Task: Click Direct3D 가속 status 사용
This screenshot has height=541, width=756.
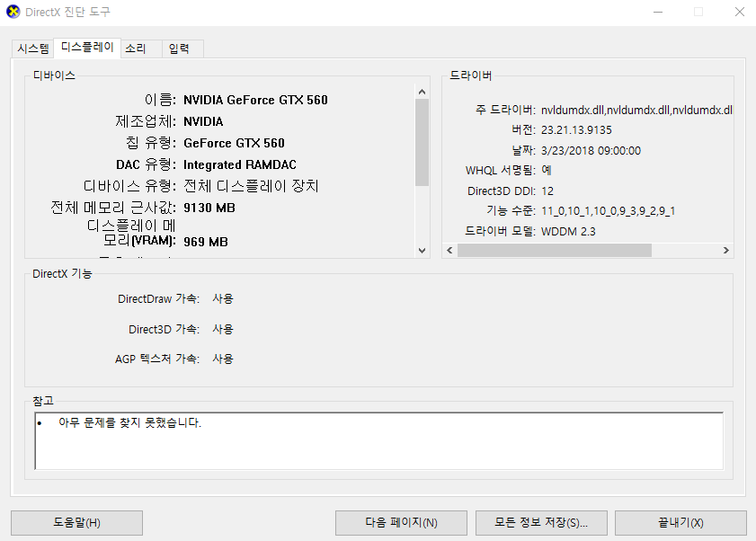Action: (x=223, y=329)
